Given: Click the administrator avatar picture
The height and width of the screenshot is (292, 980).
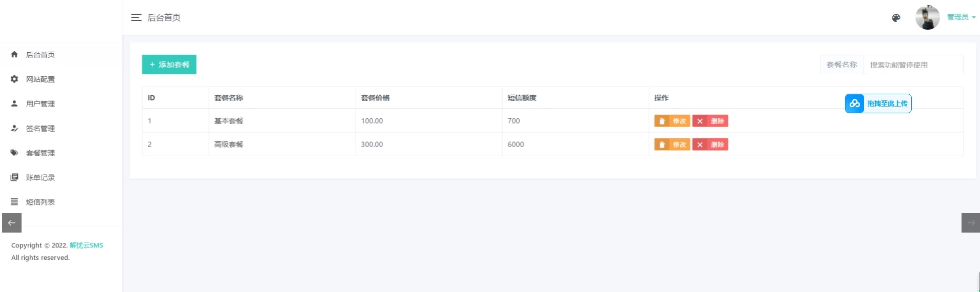Looking at the screenshot, I should 927,18.
